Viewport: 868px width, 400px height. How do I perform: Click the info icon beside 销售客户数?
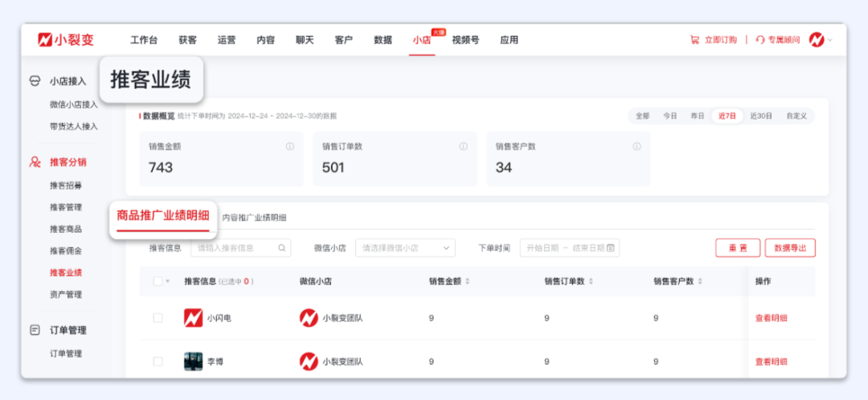[x=637, y=147]
